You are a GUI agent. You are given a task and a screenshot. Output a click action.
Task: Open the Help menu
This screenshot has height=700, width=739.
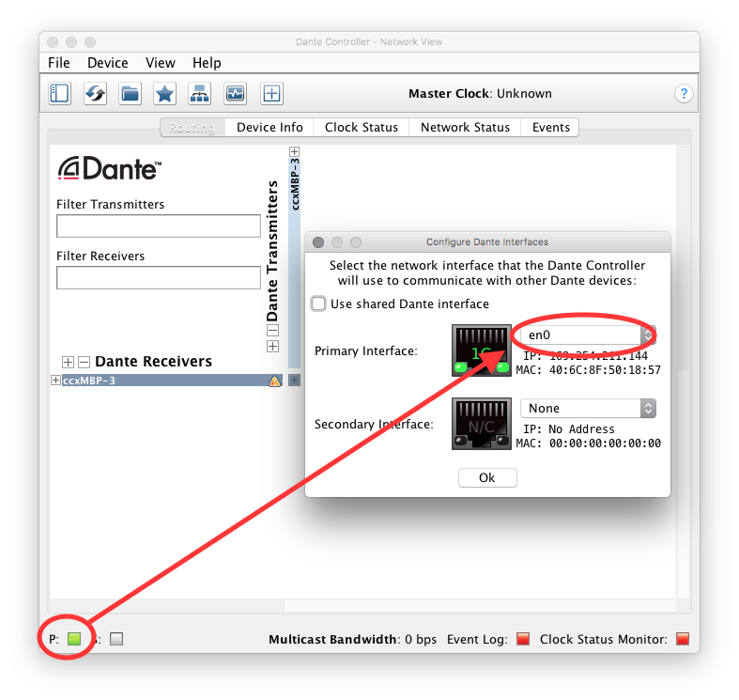point(207,63)
